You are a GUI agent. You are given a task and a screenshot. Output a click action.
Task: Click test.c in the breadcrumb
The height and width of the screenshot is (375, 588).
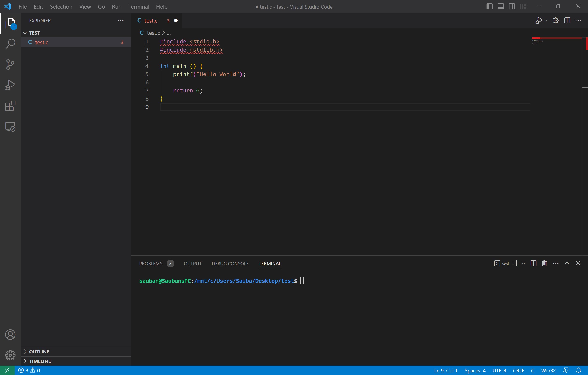pyautogui.click(x=153, y=33)
